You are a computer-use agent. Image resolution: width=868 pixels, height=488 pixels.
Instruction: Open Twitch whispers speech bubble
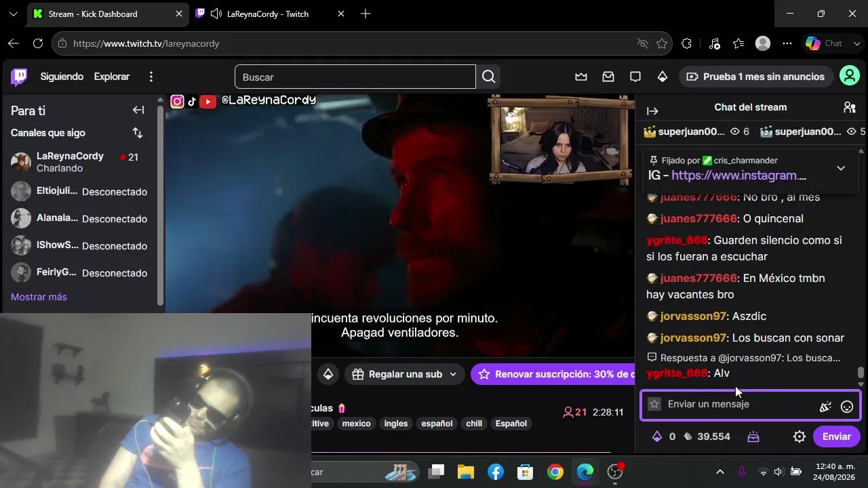[635, 77]
